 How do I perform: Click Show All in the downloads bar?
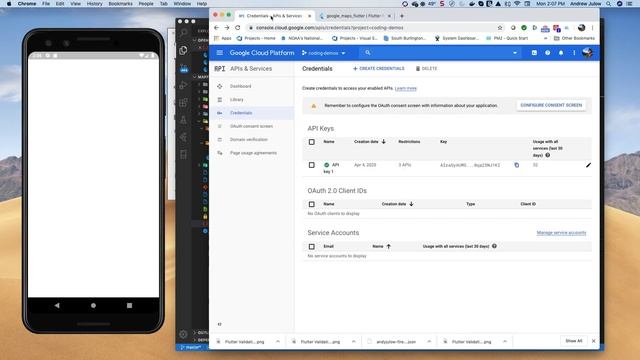coord(573,341)
